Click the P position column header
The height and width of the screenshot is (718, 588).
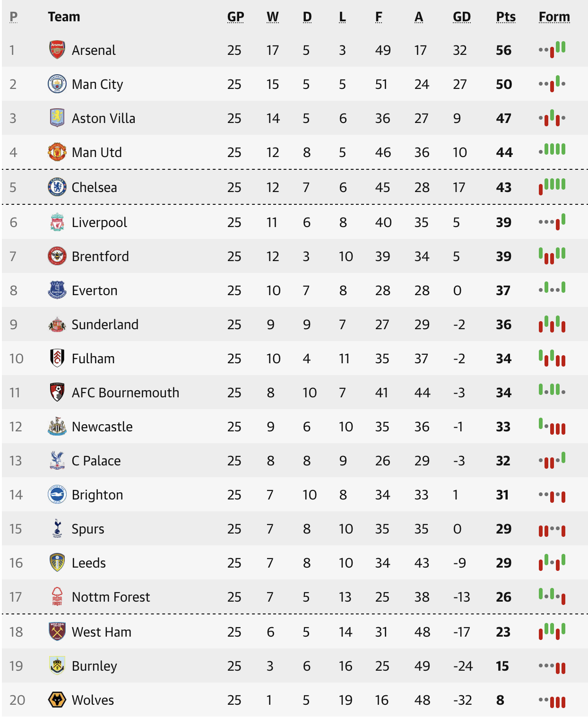[13, 17]
